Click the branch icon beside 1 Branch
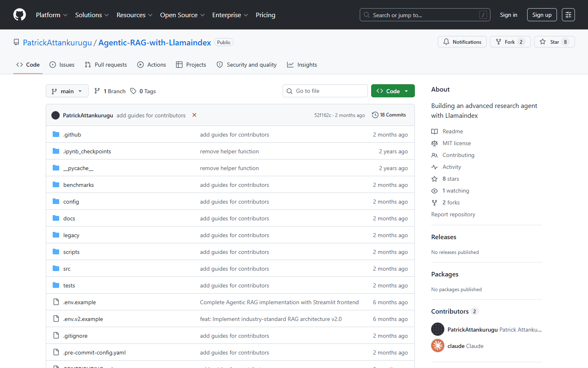Viewport: 588px width, 368px height. (97, 91)
